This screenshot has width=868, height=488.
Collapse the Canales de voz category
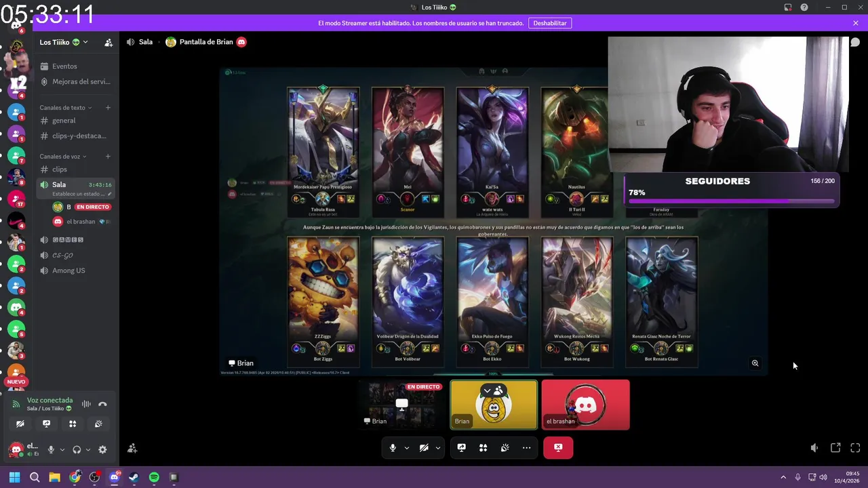tap(63, 157)
